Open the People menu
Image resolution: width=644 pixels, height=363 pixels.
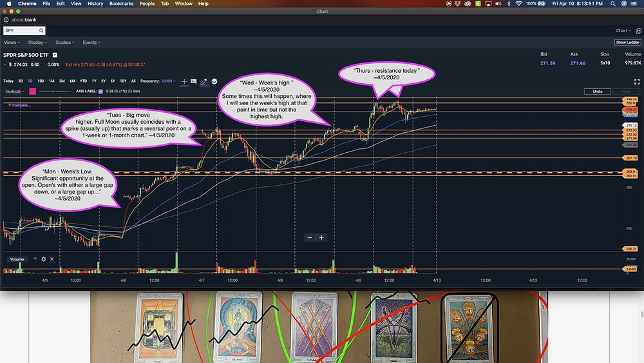147,3
